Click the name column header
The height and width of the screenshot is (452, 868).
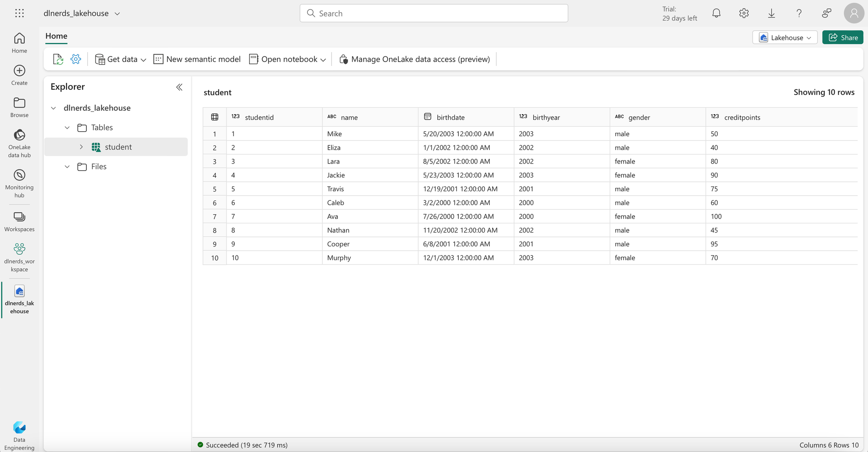tap(370, 117)
